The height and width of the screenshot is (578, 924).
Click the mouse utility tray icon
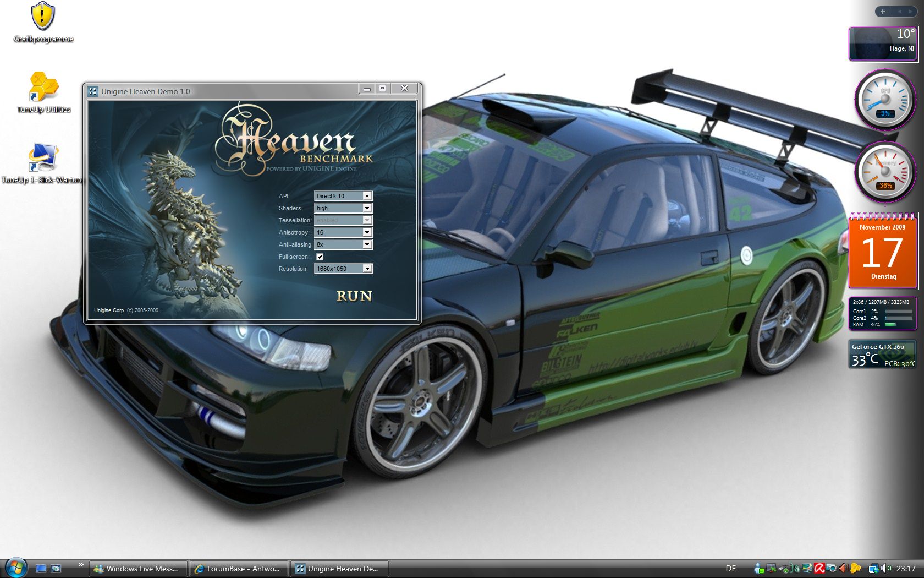tap(795, 569)
